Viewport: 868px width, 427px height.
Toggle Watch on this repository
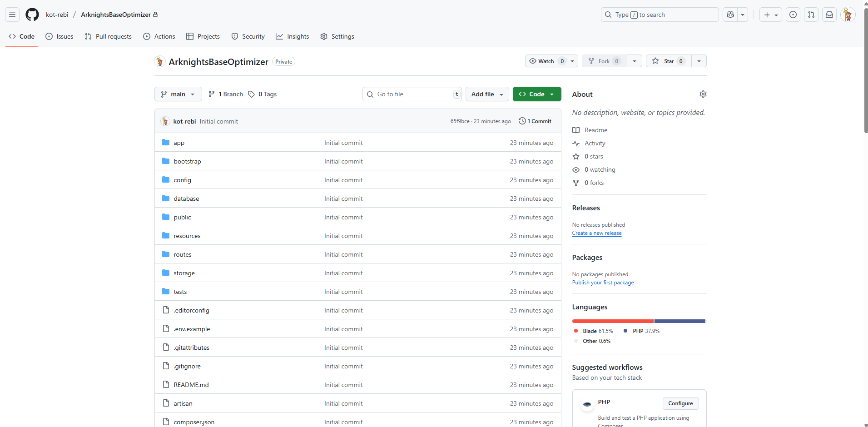(x=546, y=61)
